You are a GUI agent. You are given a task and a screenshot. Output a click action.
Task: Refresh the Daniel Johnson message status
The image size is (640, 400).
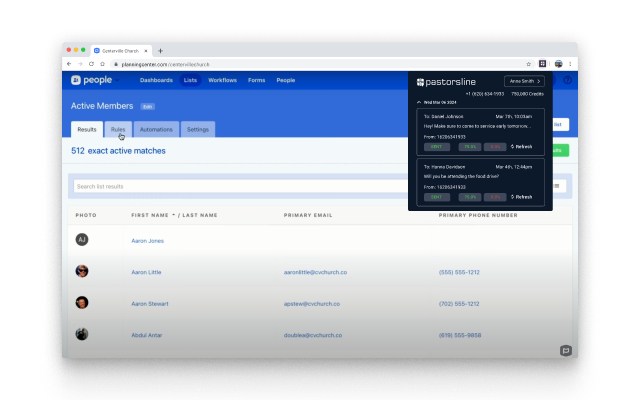pos(521,147)
